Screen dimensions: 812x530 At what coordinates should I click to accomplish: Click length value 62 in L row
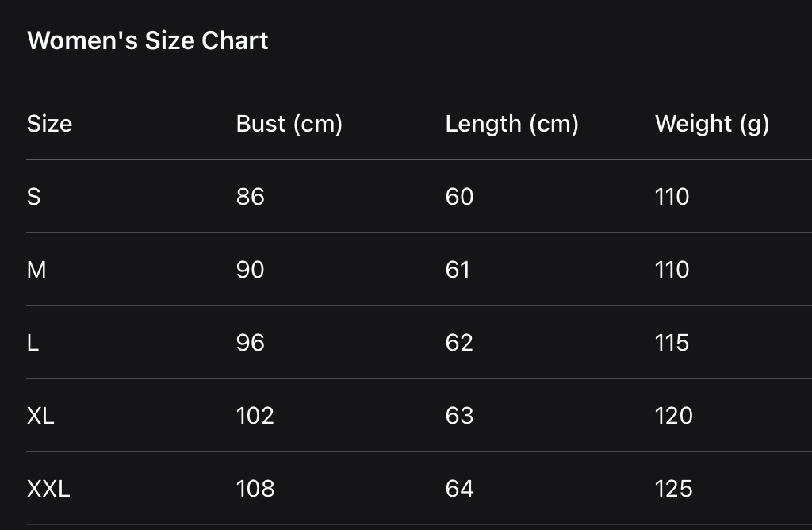click(x=459, y=343)
